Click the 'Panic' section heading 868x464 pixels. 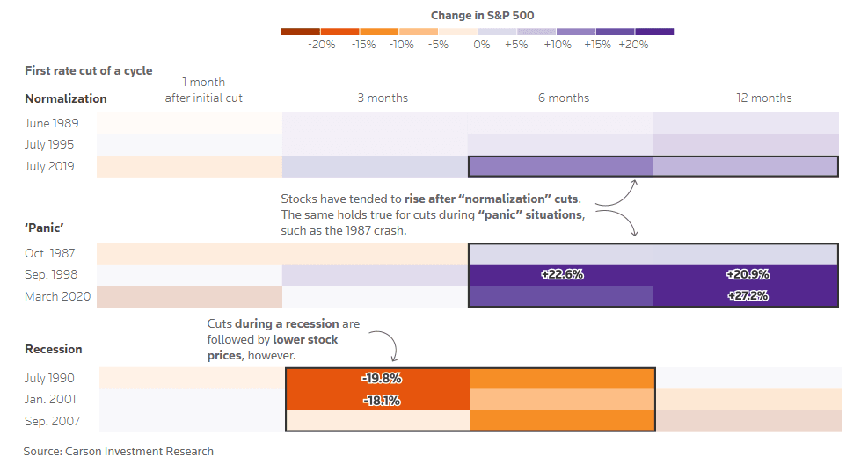point(43,226)
